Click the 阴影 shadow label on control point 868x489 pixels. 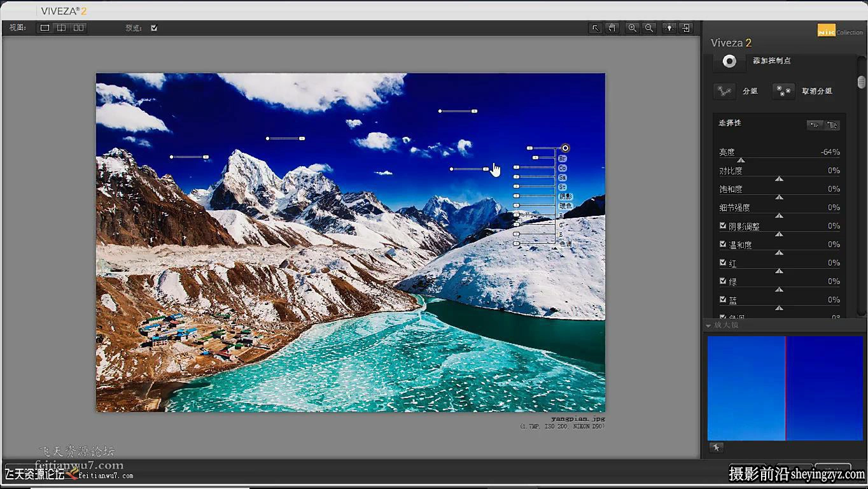pyautogui.click(x=565, y=197)
